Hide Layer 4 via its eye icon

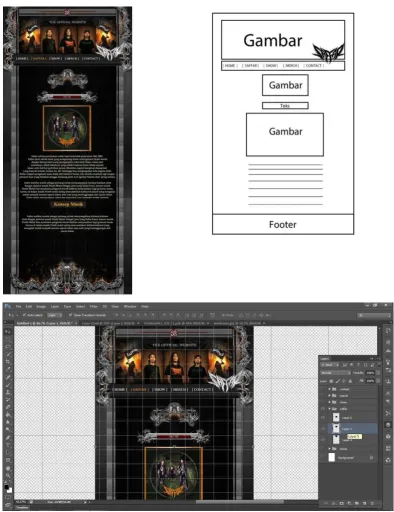(x=323, y=440)
